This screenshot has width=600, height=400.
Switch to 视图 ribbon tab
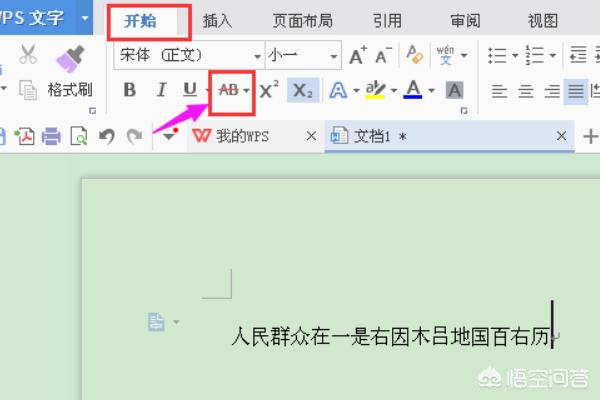coord(543,21)
